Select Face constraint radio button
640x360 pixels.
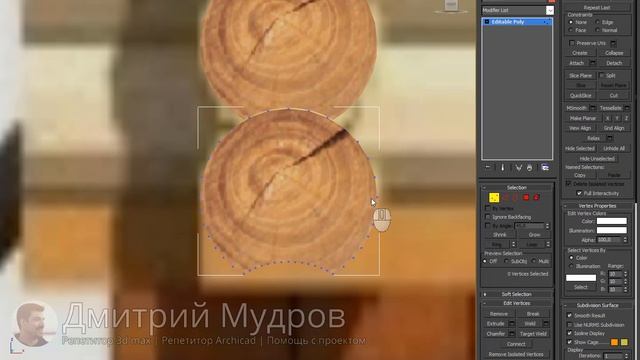[571, 30]
